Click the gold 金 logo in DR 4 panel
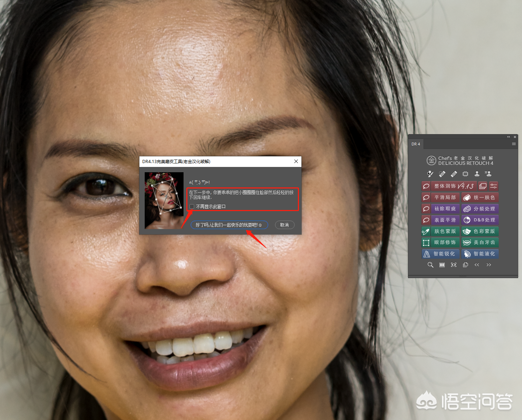522x420 pixels. (431, 161)
